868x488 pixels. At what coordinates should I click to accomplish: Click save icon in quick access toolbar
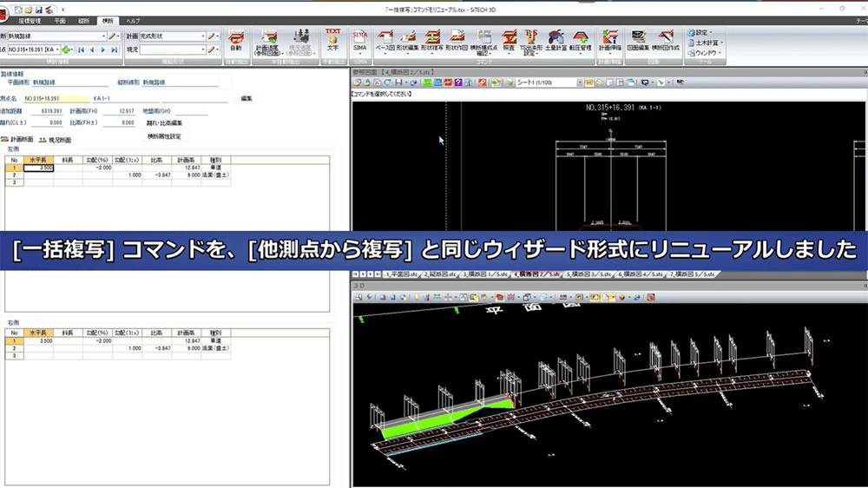pyautogui.click(x=39, y=10)
